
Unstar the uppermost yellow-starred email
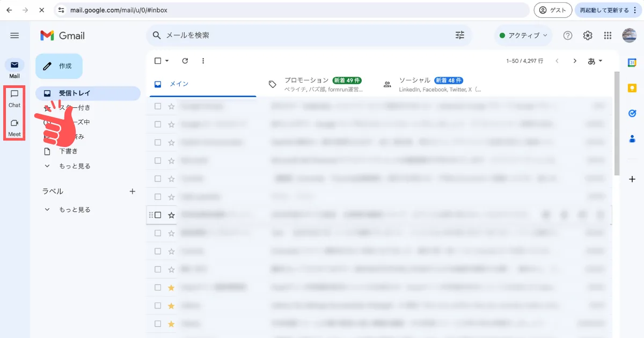click(x=171, y=288)
